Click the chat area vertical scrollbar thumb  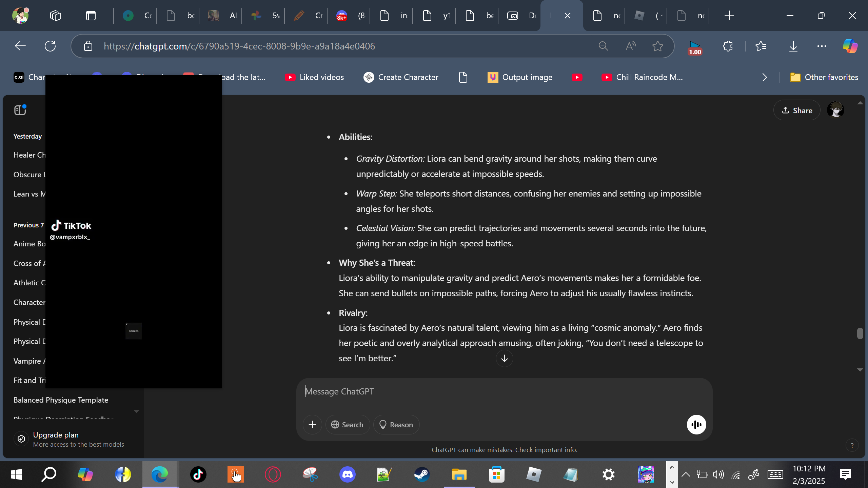coord(860,333)
